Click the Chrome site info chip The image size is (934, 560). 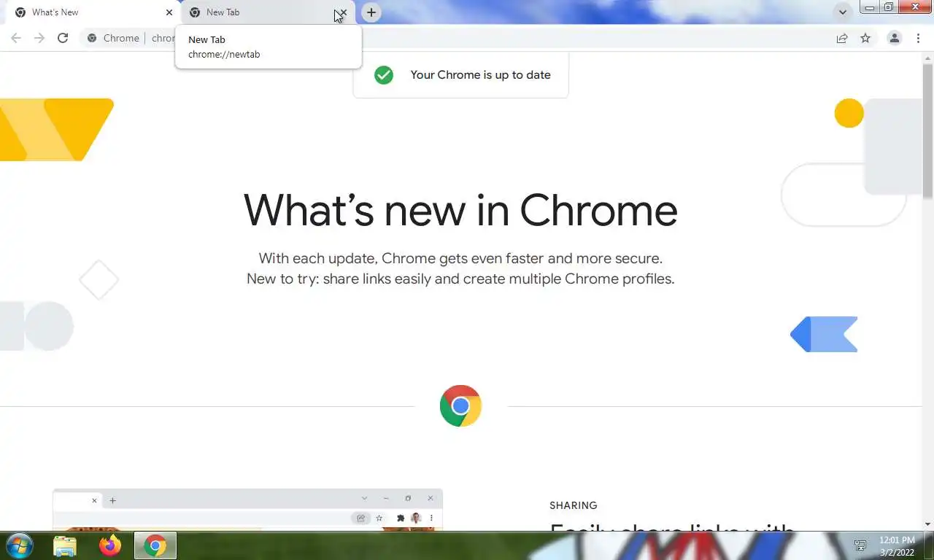112,38
